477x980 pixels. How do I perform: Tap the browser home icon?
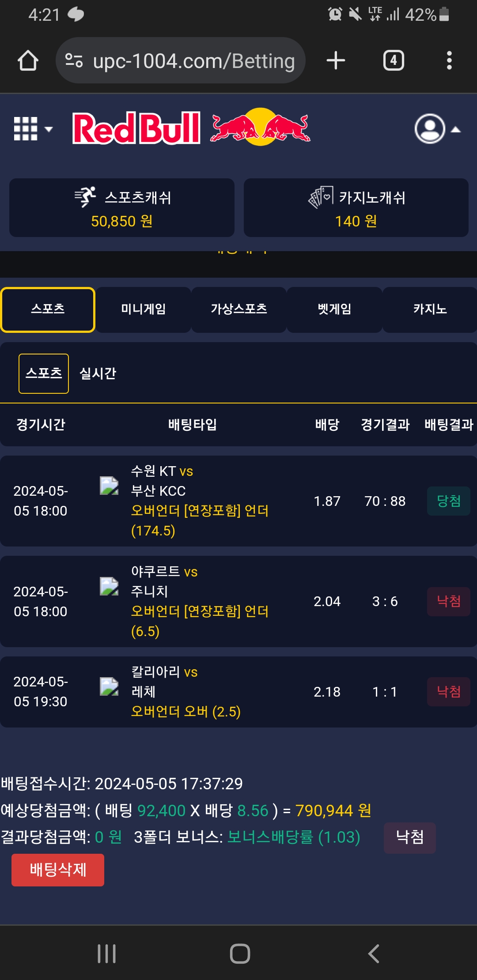point(28,60)
